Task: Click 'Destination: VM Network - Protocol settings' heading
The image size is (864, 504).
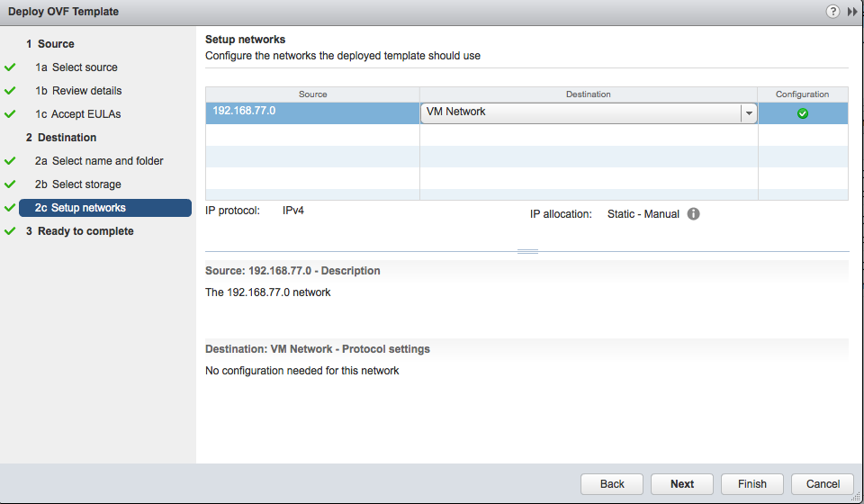Action: coord(318,348)
